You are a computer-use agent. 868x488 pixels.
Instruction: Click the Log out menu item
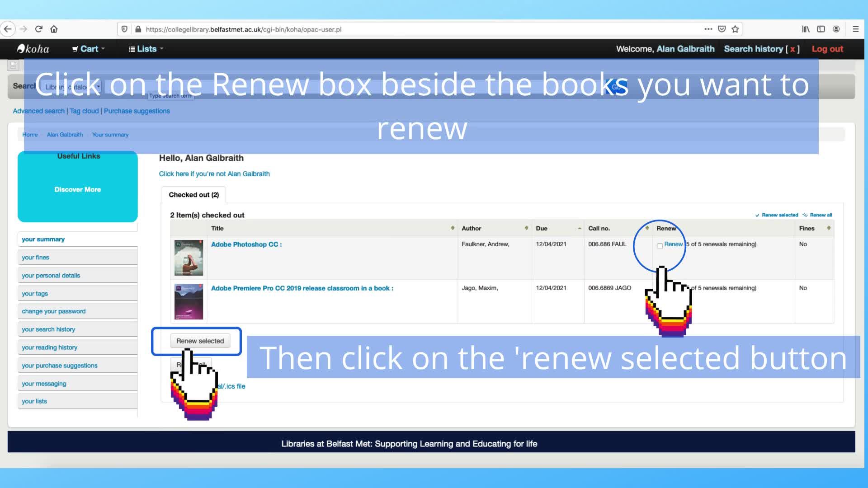(x=827, y=48)
